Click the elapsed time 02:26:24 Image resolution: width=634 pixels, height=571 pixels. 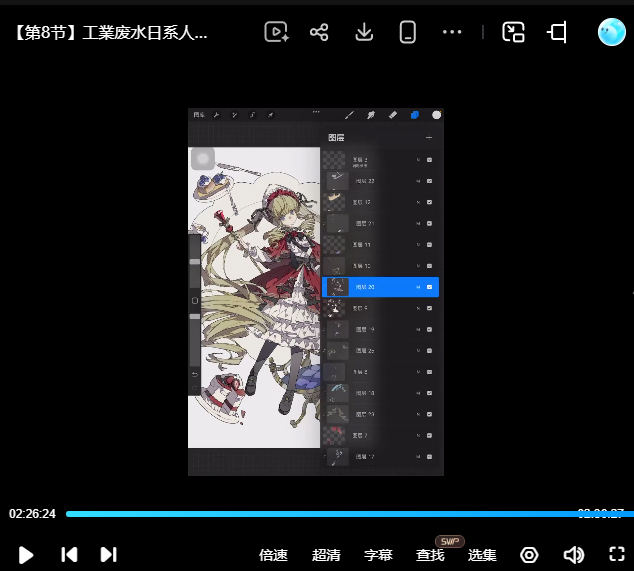pos(32,514)
